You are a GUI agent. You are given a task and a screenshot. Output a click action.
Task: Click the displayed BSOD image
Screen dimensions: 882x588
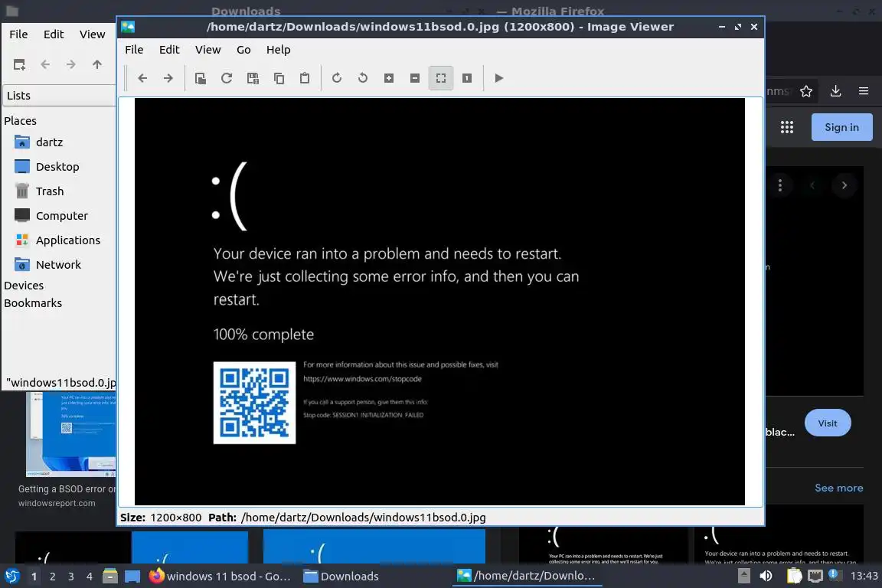pyautogui.click(x=439, y=302)
